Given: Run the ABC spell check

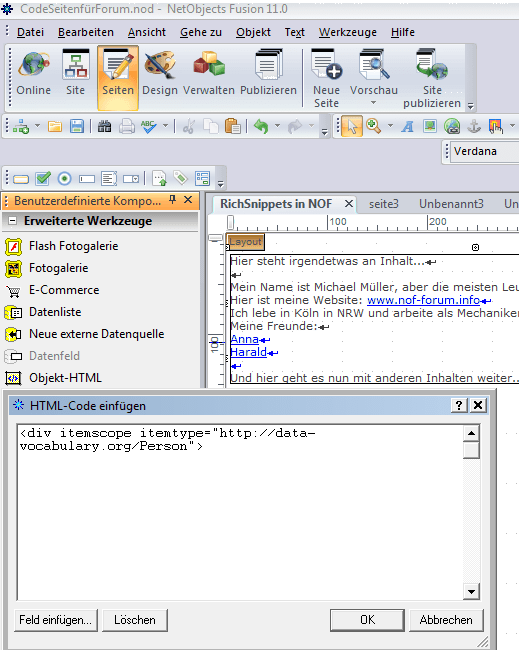Looking at the screenshot, I should coord(148,126).
